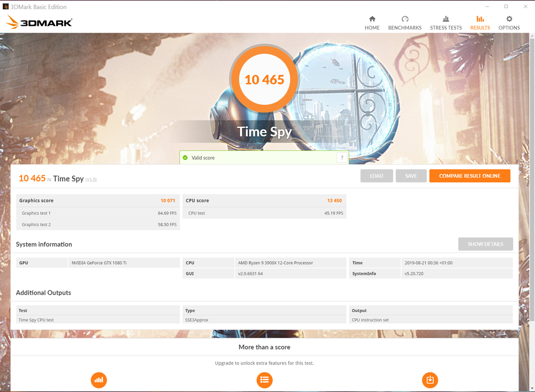Click the 3DMark title bar app icon
This screenshot has height=392, width=535.
tap(5, 6)
